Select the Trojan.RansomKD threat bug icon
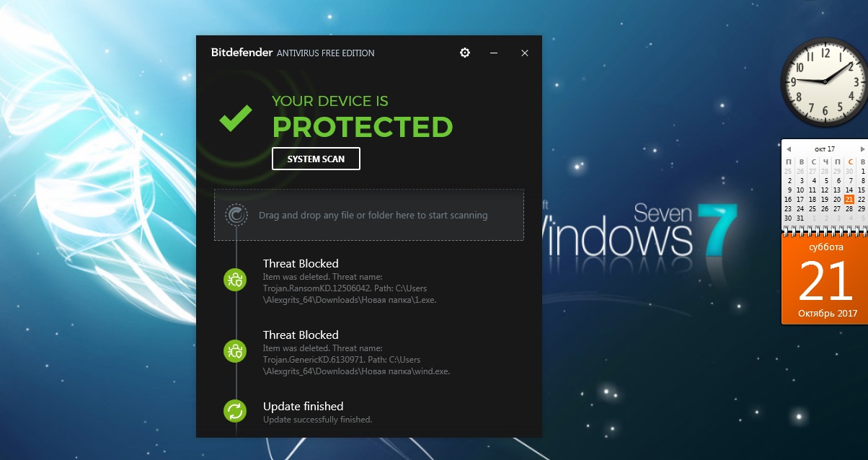 [x=236, y=280]
